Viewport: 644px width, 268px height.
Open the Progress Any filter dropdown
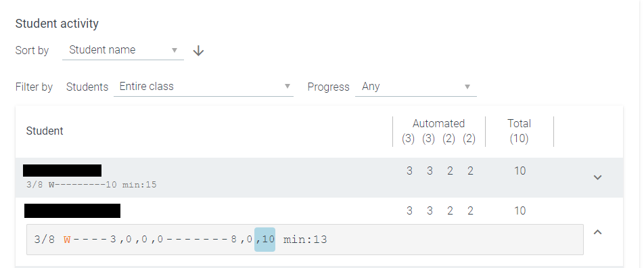pos(415,87)
